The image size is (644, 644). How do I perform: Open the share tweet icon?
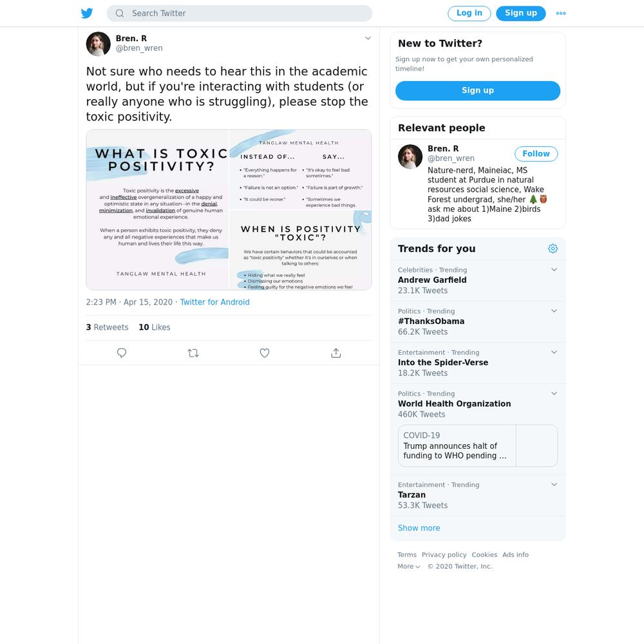(336, 353)
